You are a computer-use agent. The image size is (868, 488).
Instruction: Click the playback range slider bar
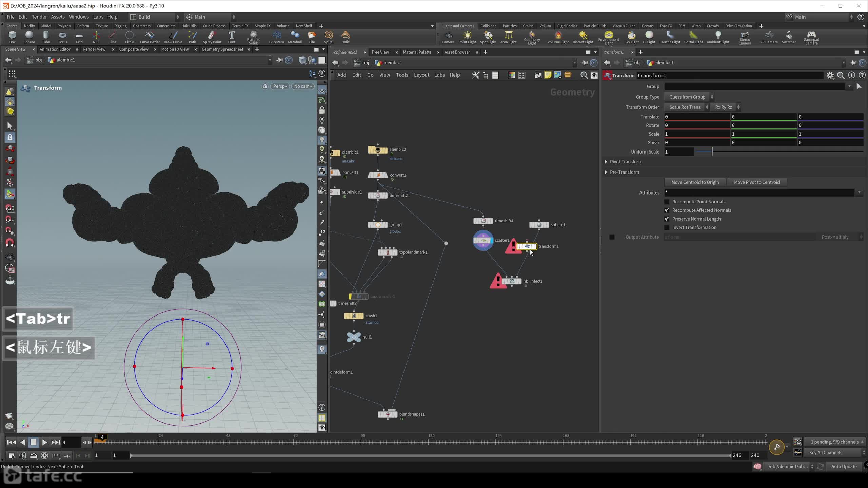430,455
